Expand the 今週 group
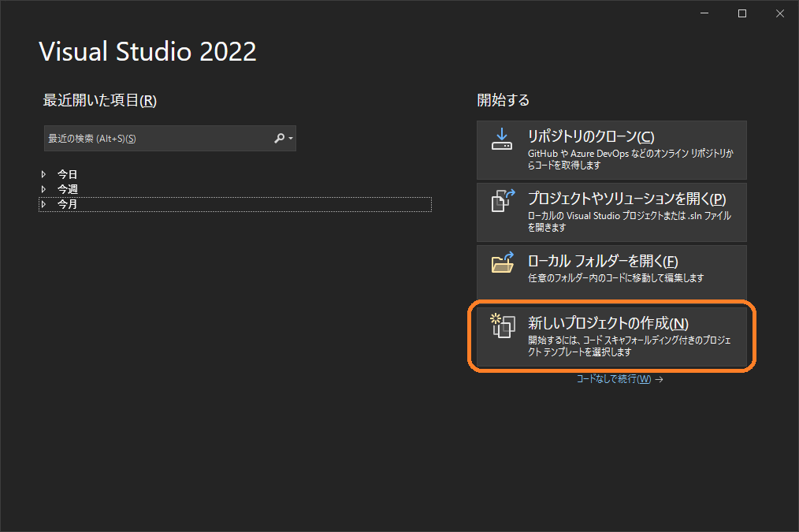The width and height of the screenshot is (799, 532). 44,189
